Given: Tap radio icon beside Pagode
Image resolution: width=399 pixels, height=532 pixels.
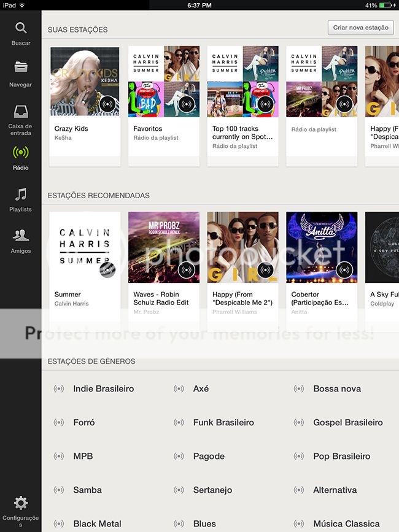Looking at the screenshot, I should pos(179,456).
